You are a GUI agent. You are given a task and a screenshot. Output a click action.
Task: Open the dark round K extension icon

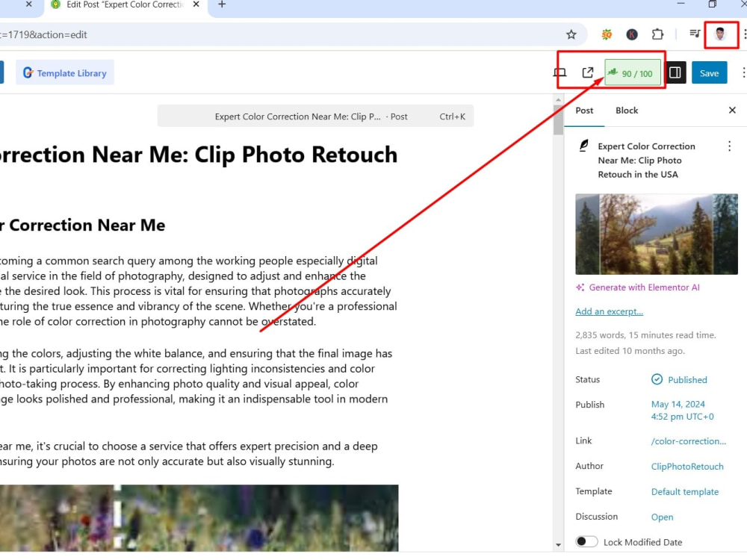[x=632, y=34]
